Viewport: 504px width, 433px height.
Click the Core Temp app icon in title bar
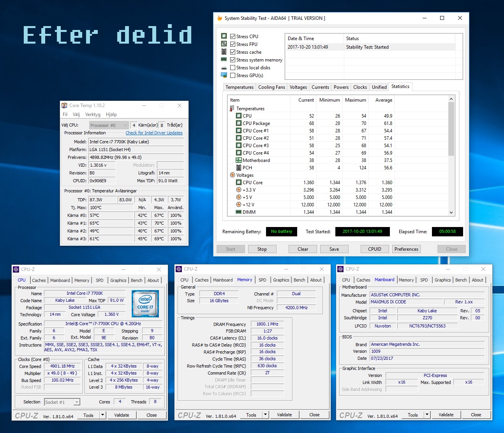click(64, 106)
